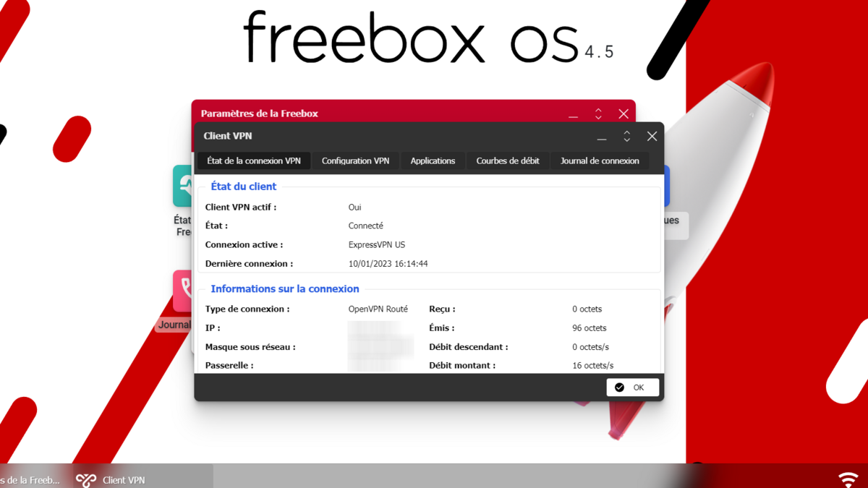Click the ExpressVPN US connection value

(377, 244)
